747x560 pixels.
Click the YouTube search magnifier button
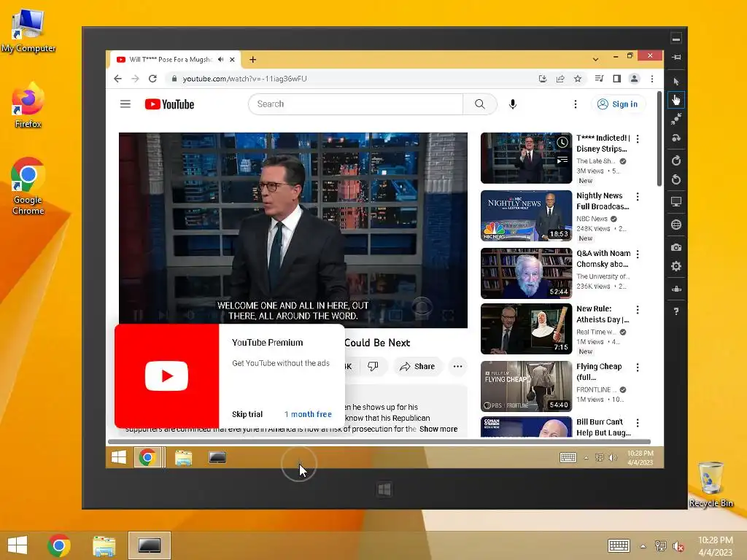coord(480,104)
